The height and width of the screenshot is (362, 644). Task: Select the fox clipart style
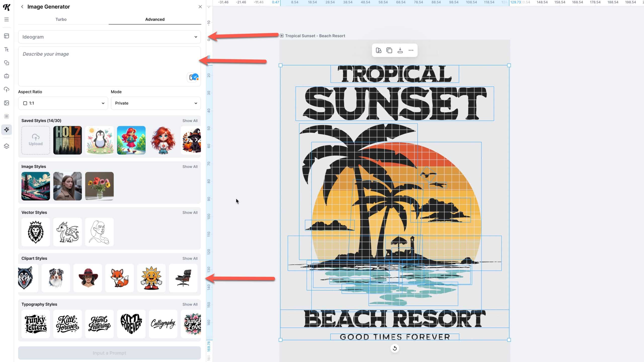(119, 278)
